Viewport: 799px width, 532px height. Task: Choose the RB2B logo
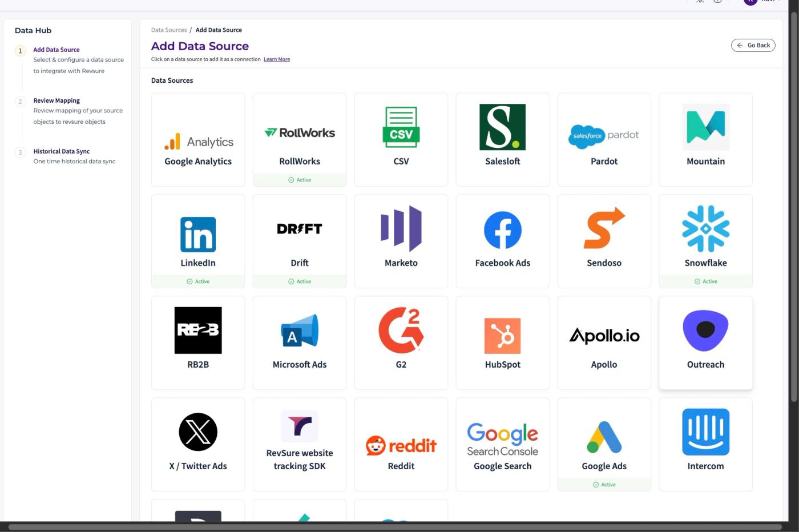[x=198, y=331]
